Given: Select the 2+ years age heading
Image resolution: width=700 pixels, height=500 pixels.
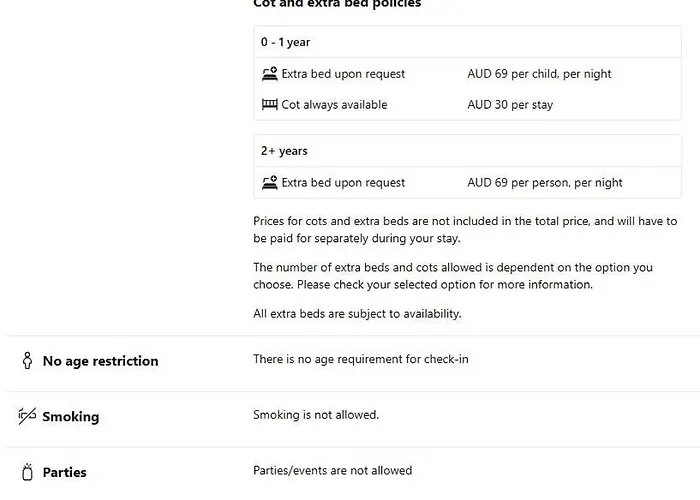Looking at the screenshot, I should click(x=284, y=151).
